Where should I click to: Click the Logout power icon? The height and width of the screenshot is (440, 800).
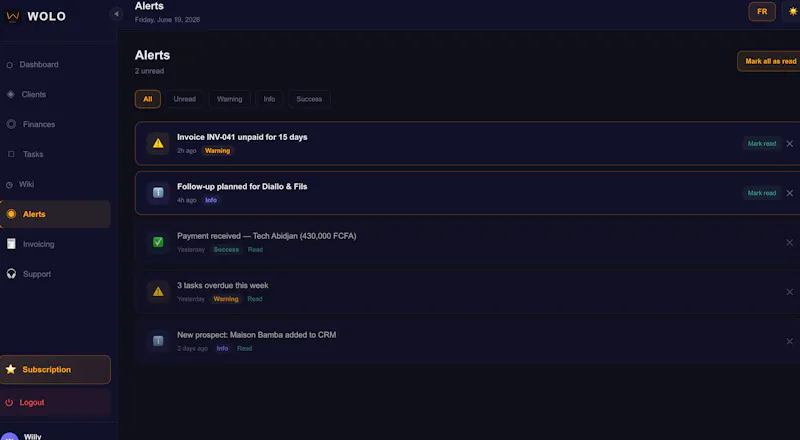click(x=9, y=403)
